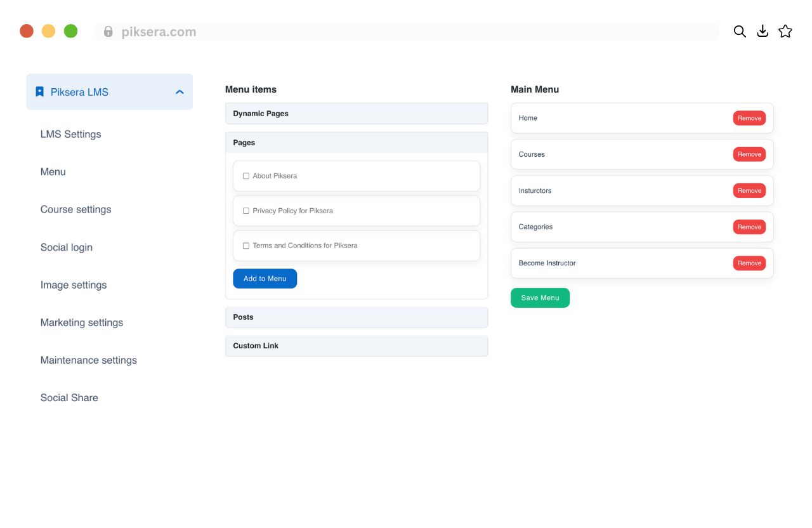Tick the Privacy Policy for Piksera checkbox
The height and width of the screenshot is (528, 812).
(246, 211)
